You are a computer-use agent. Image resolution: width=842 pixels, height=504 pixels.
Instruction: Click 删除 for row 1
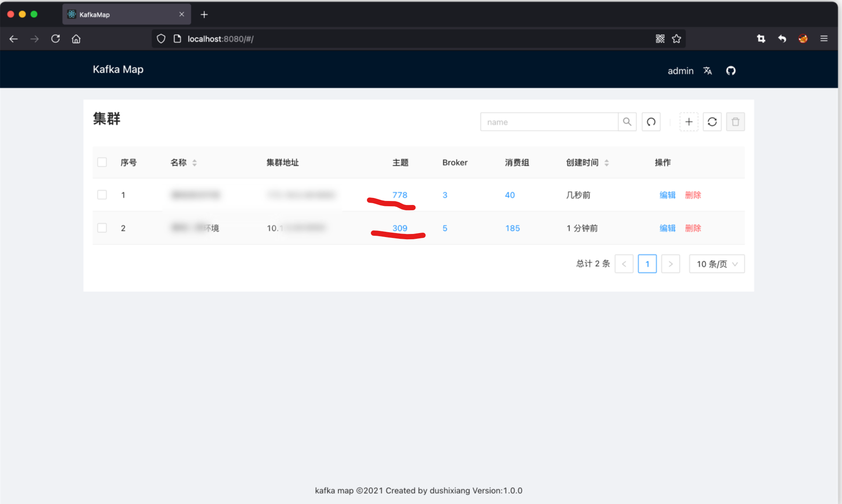(693, 195)
